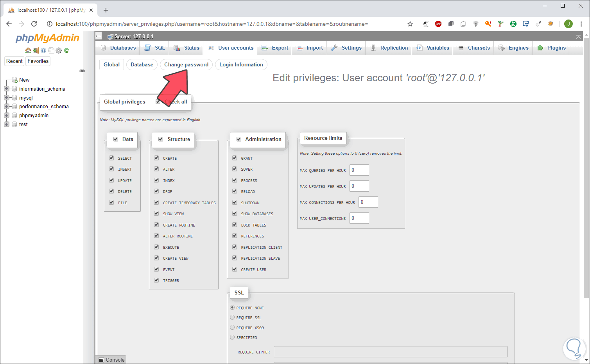Uncheck the CREATE USER privilege
This screenshot has width=590, height=364.
click(235, 269)
